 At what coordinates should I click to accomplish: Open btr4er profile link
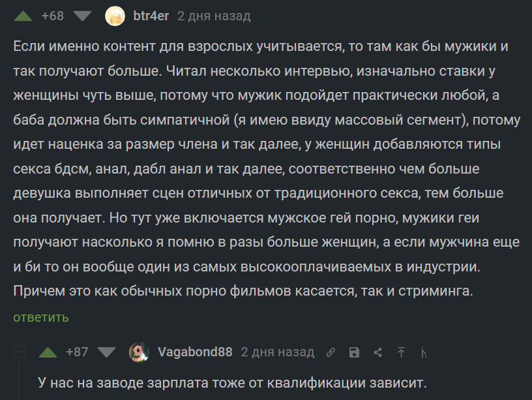point(151,16)
